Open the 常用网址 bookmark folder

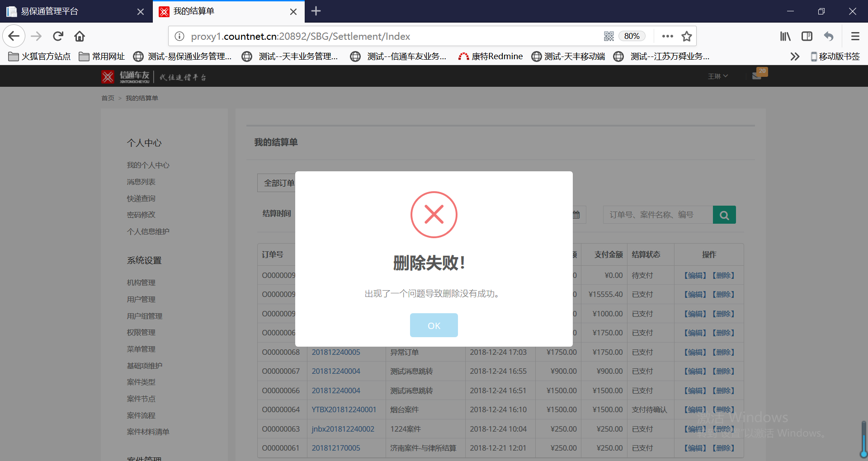coord(102,56)
